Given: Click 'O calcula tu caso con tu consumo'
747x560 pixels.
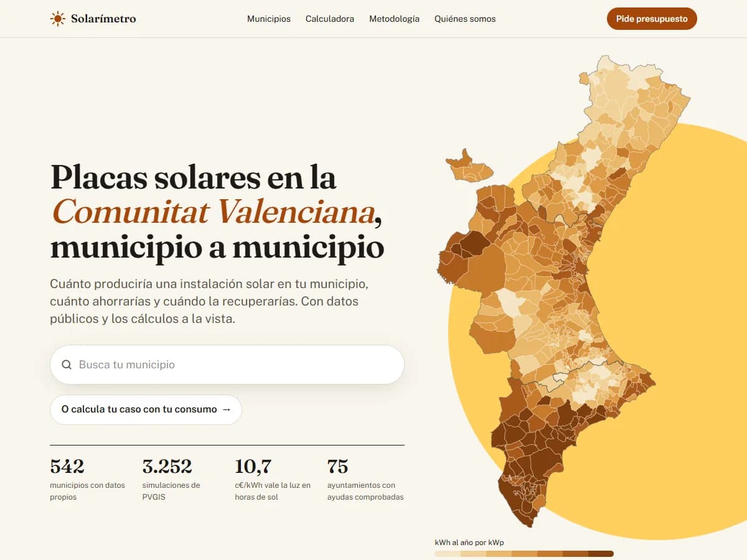Looking at the screenshot, I should pos(146,409).
